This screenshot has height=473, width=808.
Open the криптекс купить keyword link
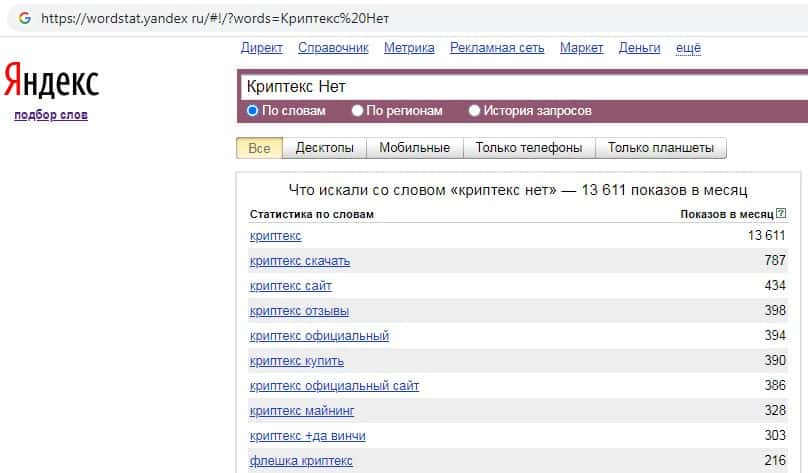coord(296,361)
